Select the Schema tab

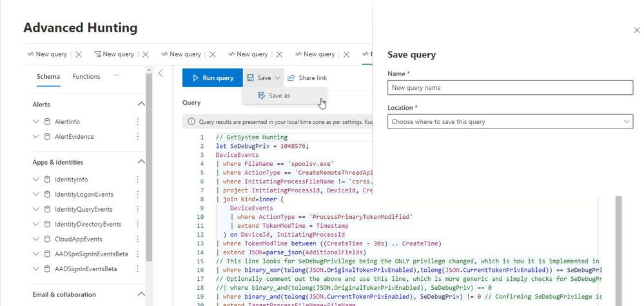(48, 76)
